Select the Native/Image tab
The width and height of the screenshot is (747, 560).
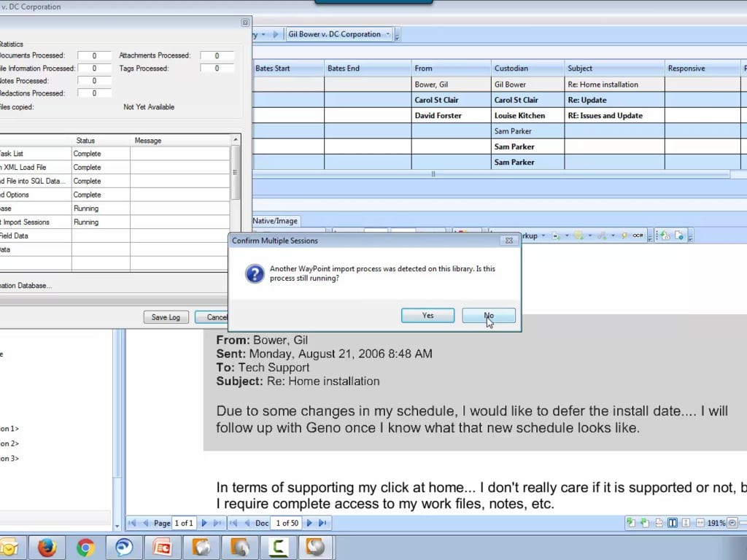(x=275, y=221)
